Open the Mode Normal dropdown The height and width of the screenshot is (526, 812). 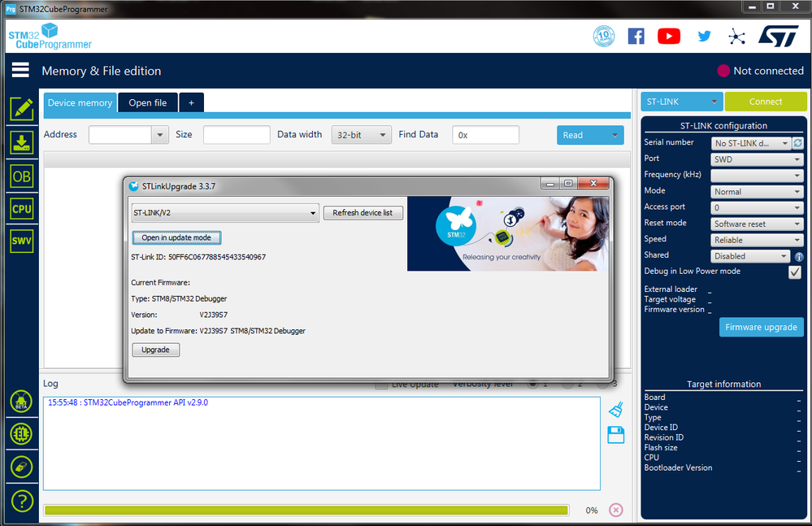pyautogui.click(x=757, y=192)
